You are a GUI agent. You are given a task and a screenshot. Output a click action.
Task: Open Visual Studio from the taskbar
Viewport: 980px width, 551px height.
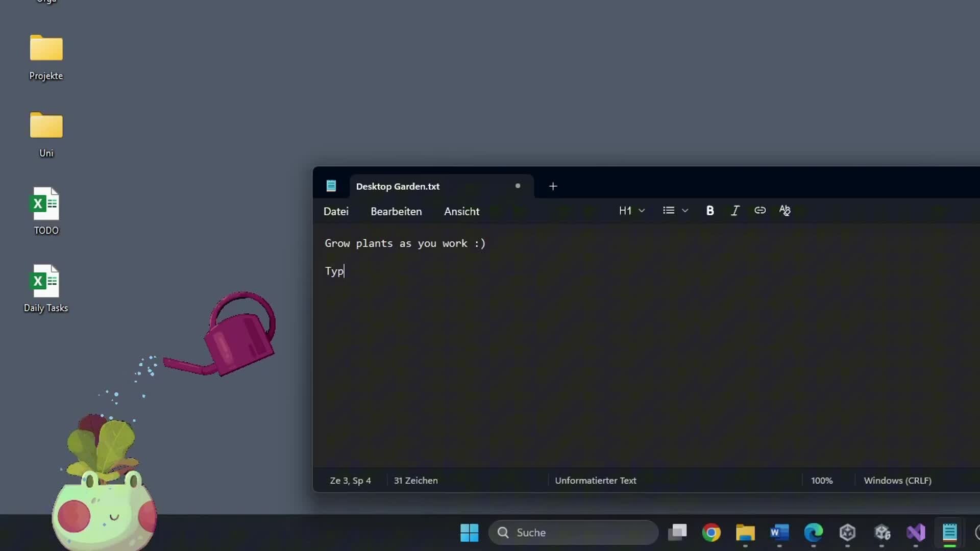coord(916,533)
